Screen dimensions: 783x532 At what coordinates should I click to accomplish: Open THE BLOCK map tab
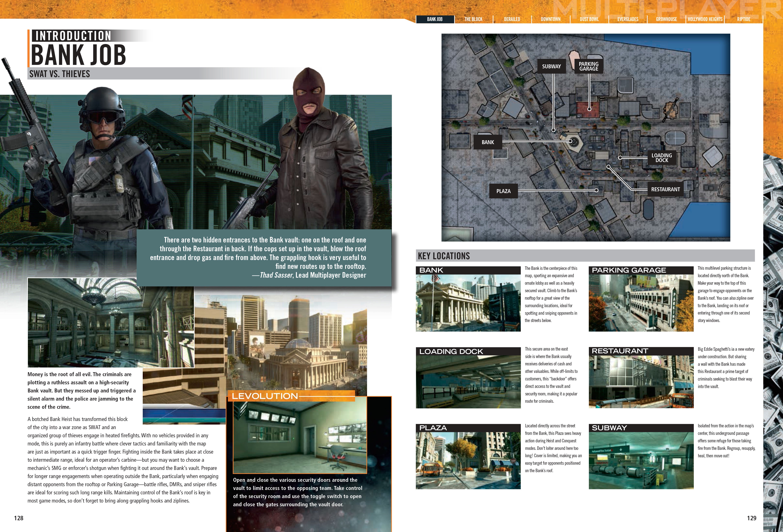(x=473, y=19)
